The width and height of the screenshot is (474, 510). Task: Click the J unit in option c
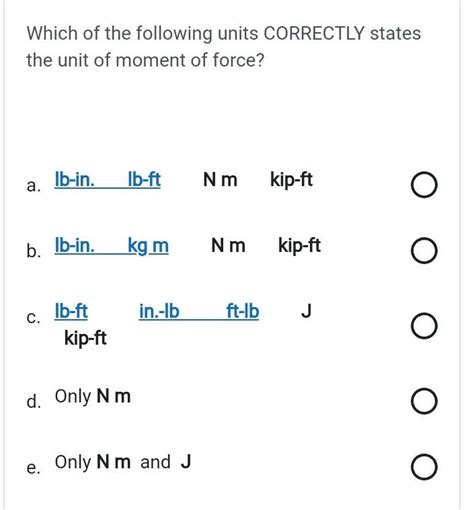click(306, 311)
